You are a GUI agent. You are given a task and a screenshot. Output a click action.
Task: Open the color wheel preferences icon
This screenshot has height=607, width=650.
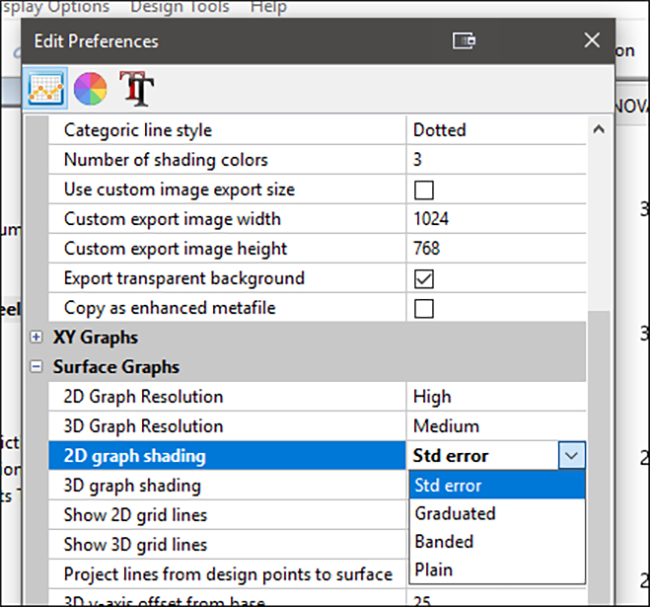coord(90,88)
